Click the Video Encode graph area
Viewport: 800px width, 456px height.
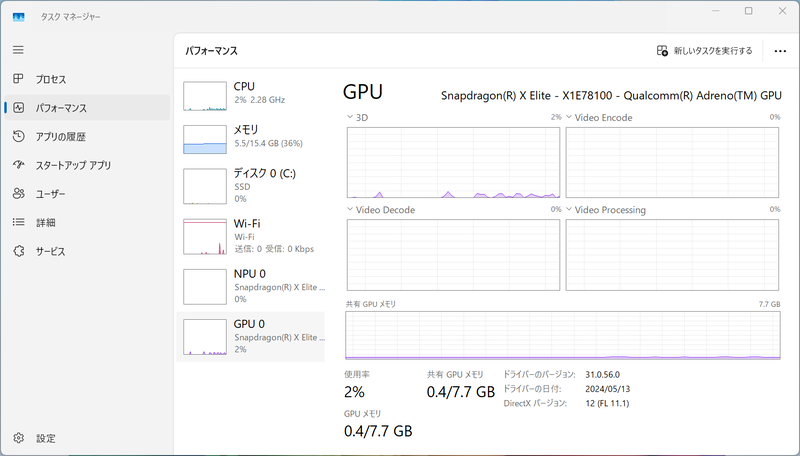[x=672, y=162]
